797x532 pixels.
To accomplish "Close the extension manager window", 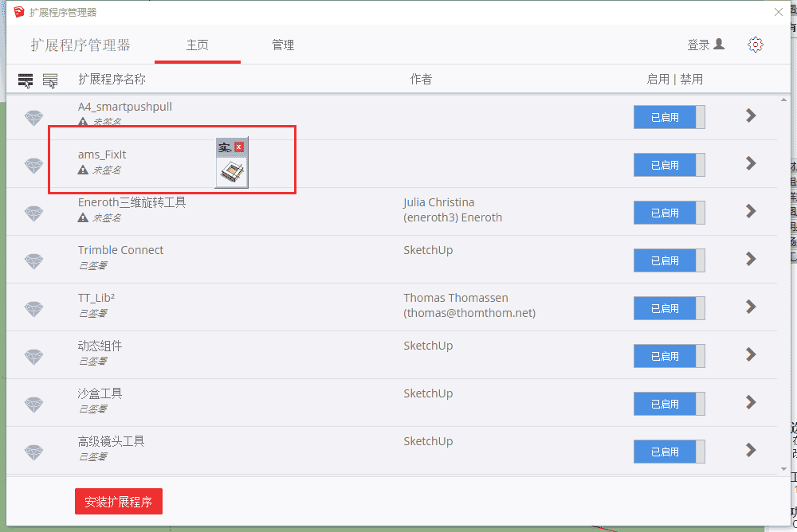I will click(x=778, y=12).
